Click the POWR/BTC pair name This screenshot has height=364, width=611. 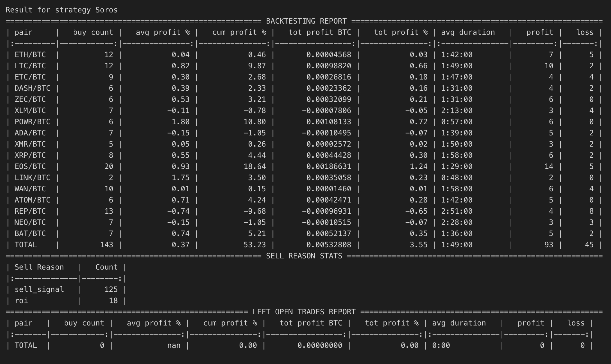click(x=32, y=122)
